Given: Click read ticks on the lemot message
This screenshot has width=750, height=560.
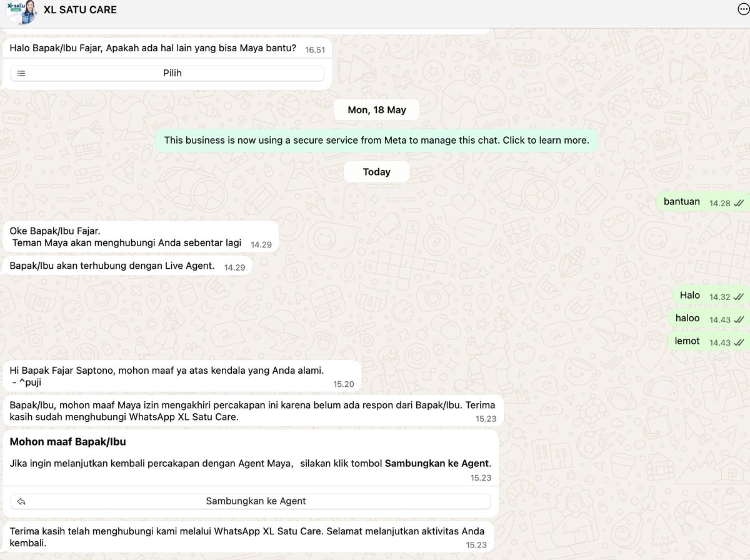Looking at the screenshot, I should tap(738, 343).
